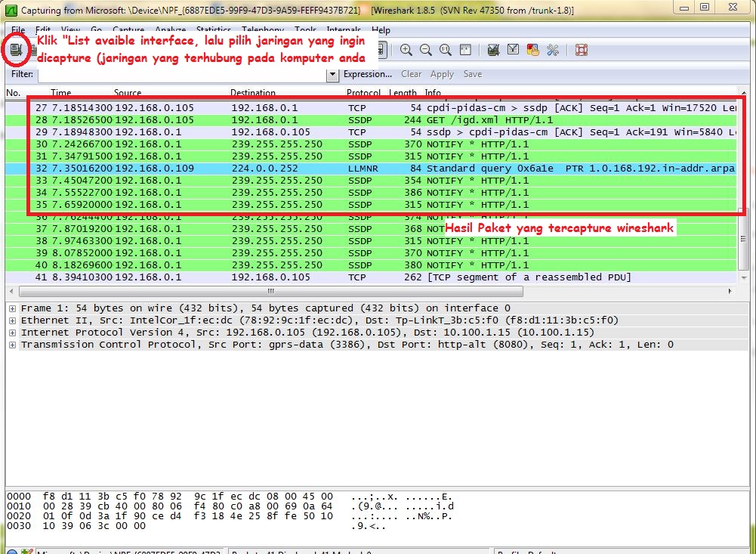Screen dimensions: 756x554
Task: Open the Telephony menu
Action: pyautogui.click(x=263, y=30)
